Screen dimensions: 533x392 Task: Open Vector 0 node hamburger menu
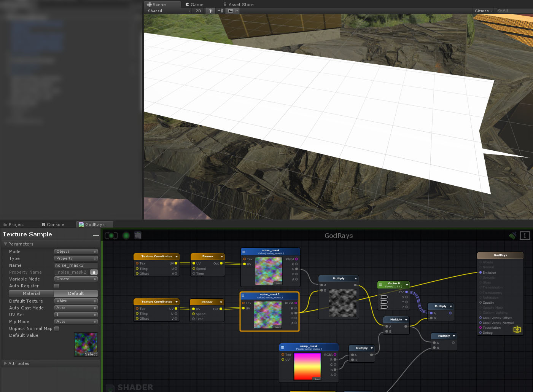pyautogui.click(x=380, y=285)
